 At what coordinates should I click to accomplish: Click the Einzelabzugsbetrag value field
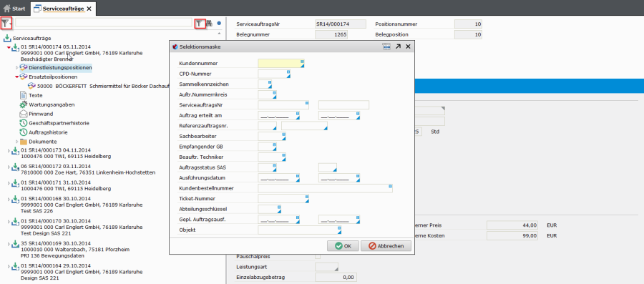coord(336,278)
